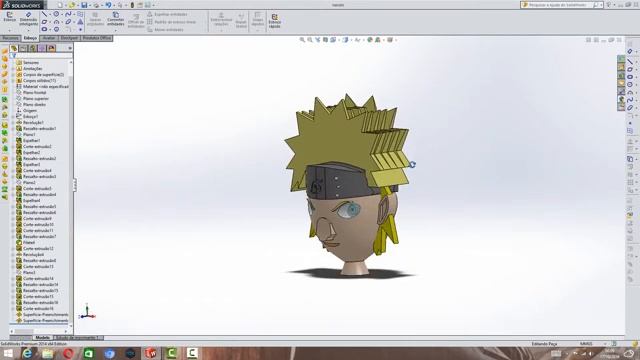The width and height of the screenshot is (640, 360).
Task: Select the Modelo tab at the bottom
Action: click(42, 338)
